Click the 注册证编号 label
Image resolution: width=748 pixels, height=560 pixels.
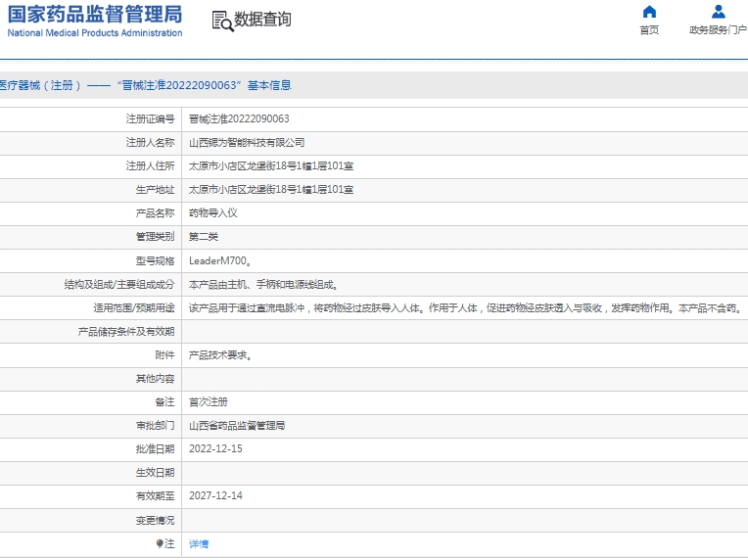[150, 118]
